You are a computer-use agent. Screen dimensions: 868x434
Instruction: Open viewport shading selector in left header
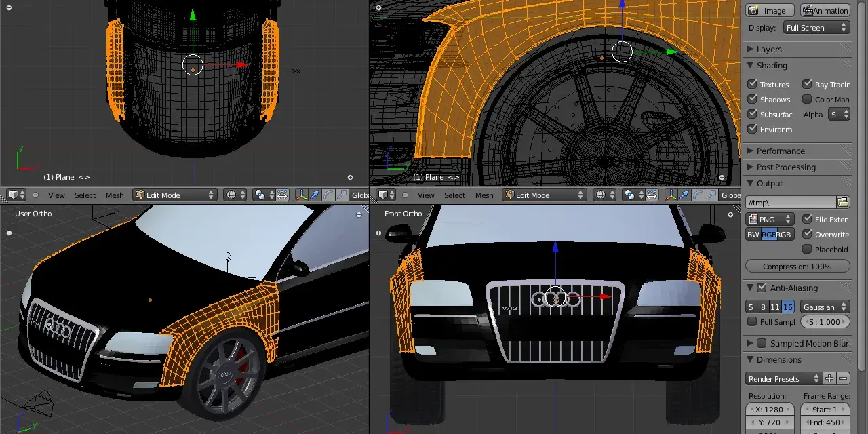235,195
